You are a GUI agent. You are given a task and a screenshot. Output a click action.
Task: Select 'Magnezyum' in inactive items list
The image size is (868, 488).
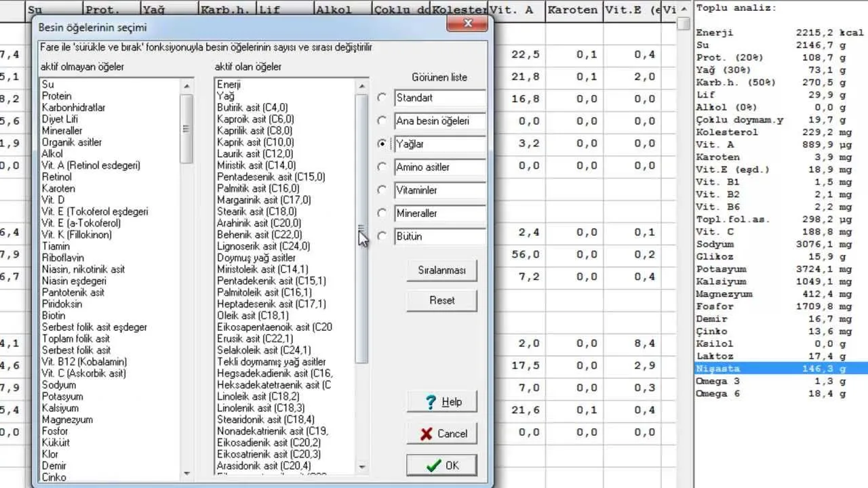click(67, 419)
